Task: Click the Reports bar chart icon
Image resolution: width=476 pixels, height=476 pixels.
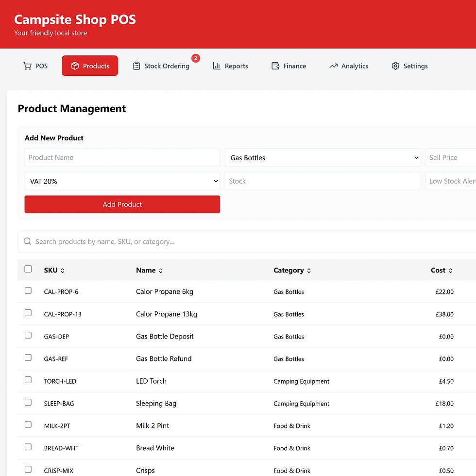Action: pos(216,66)
